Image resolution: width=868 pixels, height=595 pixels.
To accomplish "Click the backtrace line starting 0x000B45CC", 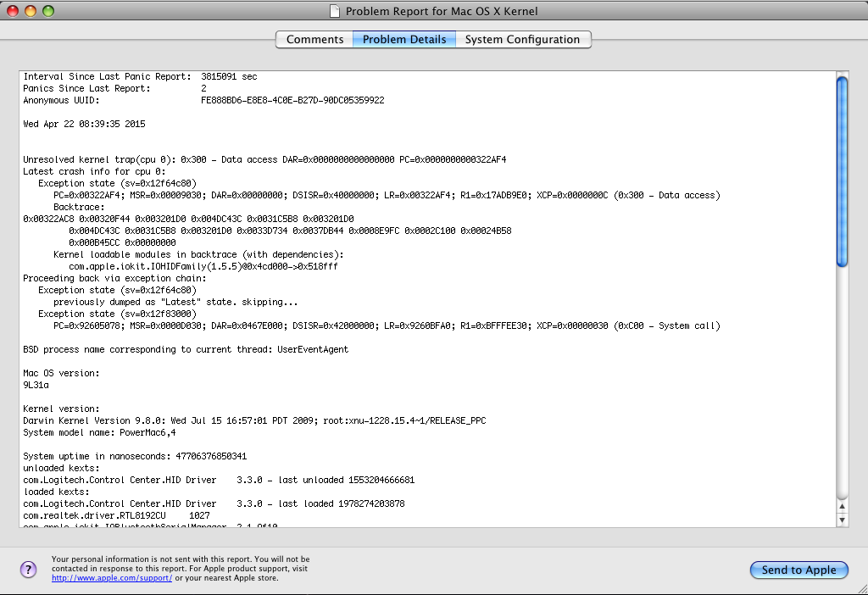I will 122,242.
